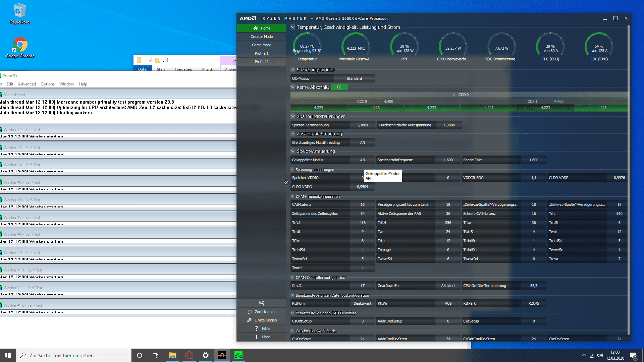Click the Über info icon
Viewport: 644px width, 362px height.
(257, 337)
